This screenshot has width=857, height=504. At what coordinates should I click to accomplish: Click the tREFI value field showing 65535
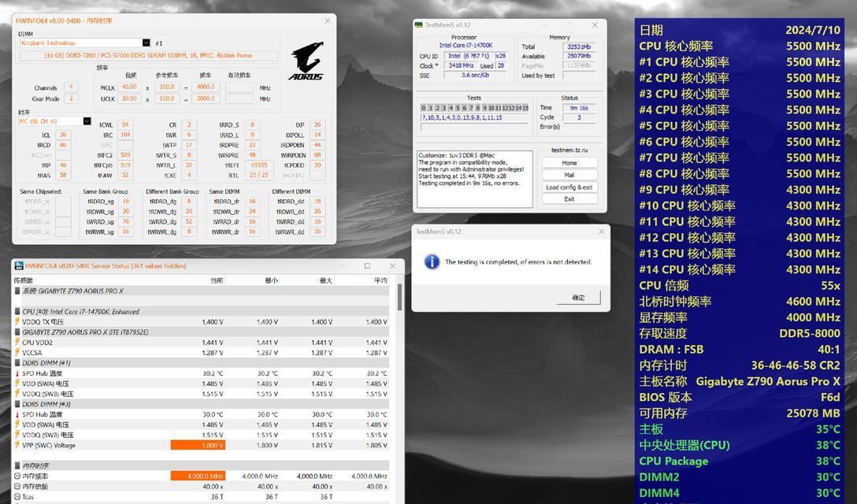259,165
